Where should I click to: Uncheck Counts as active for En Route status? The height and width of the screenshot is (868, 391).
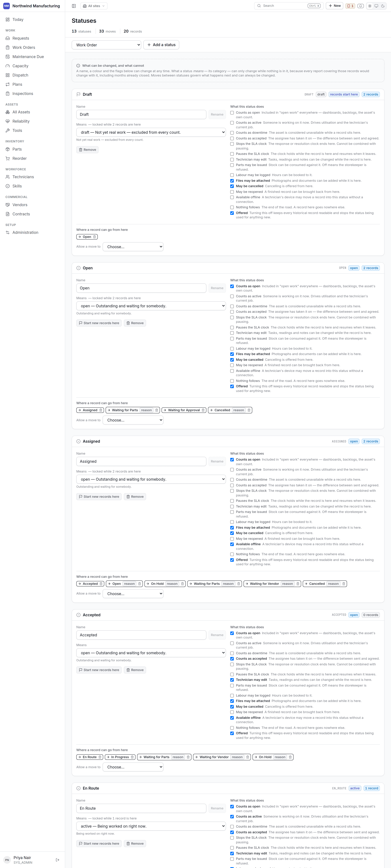[x=232, y=816]
